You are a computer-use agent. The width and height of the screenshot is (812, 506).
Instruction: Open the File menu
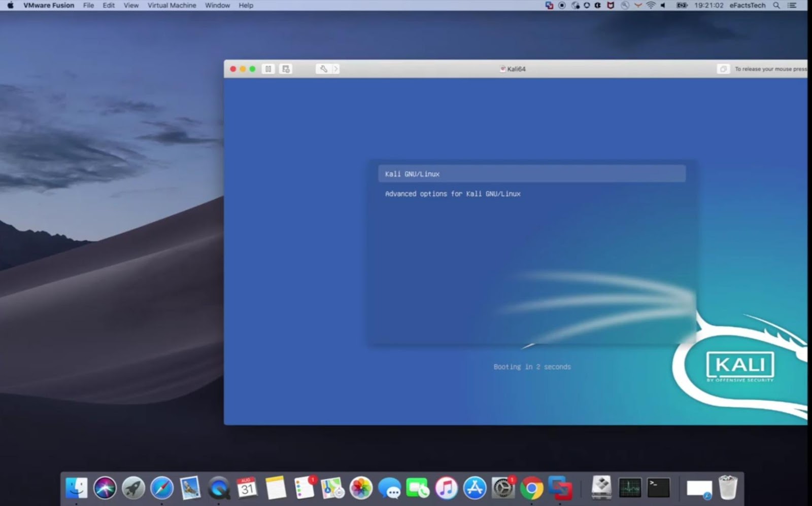tap(88, 5)
